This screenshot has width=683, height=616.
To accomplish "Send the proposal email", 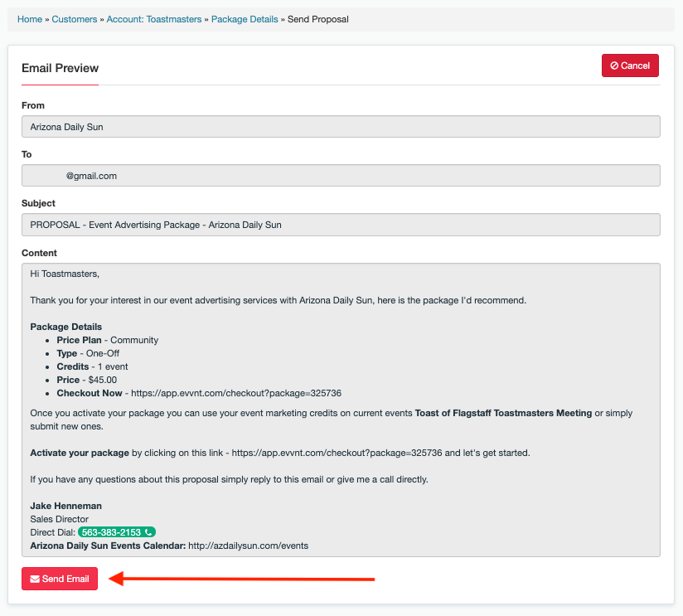I will 60,579.
